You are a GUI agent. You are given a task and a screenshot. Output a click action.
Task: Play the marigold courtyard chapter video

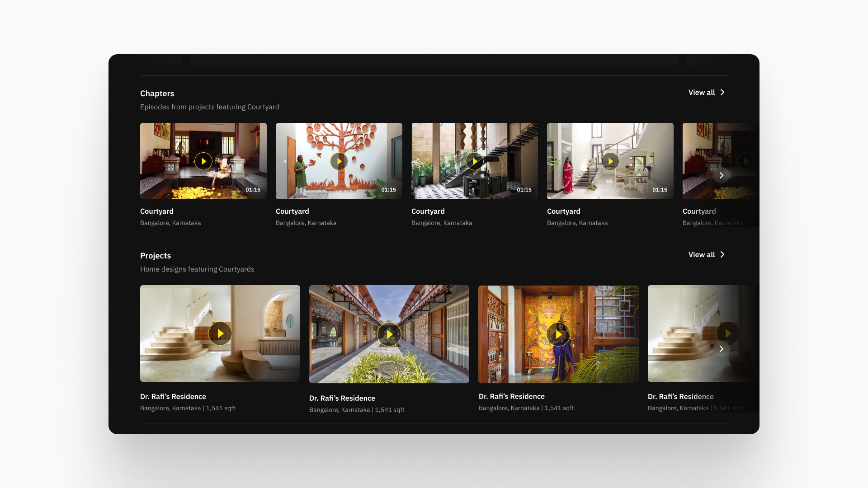[x=203, y=161]
